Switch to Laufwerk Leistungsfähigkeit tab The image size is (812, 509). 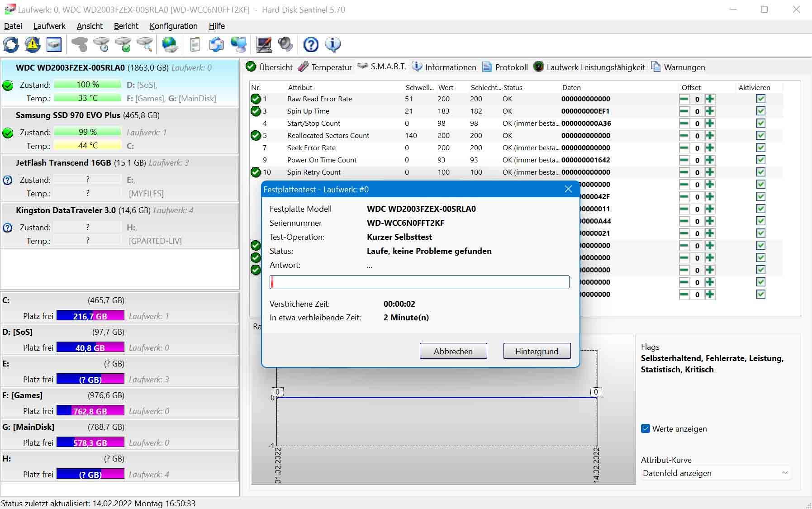589,67
